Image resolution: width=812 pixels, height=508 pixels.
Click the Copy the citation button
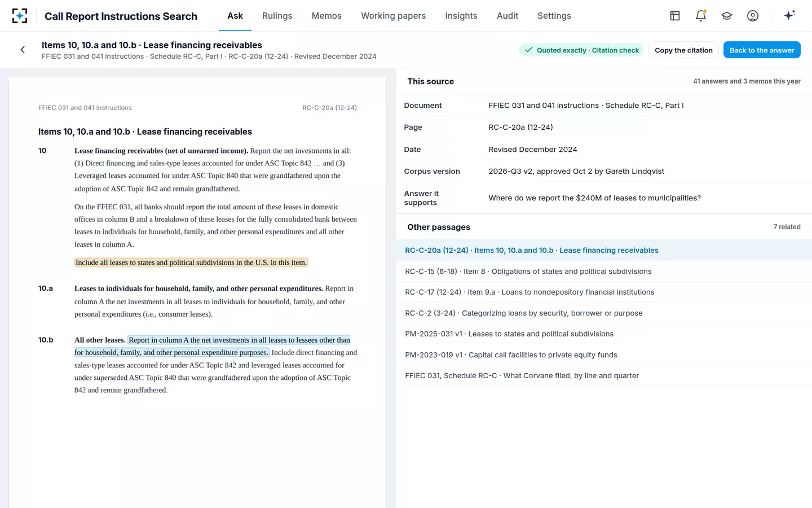(x=683, y=50)
